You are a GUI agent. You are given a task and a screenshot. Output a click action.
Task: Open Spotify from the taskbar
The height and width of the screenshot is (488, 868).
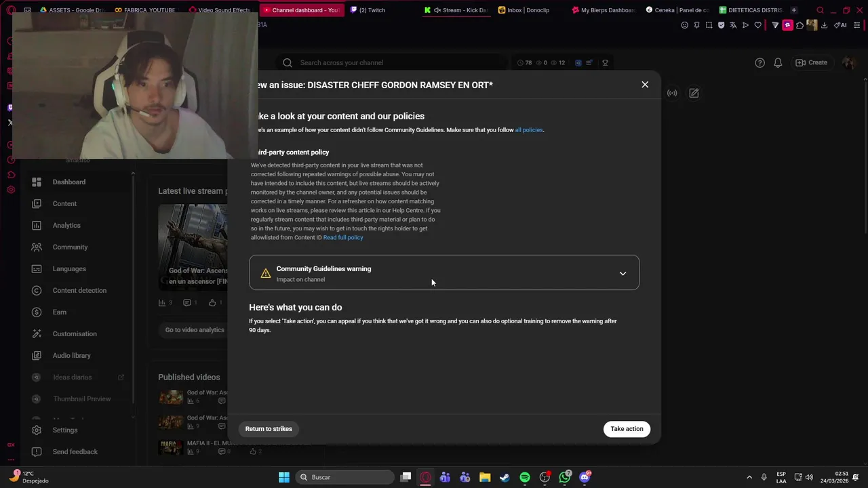click(525, 477)
